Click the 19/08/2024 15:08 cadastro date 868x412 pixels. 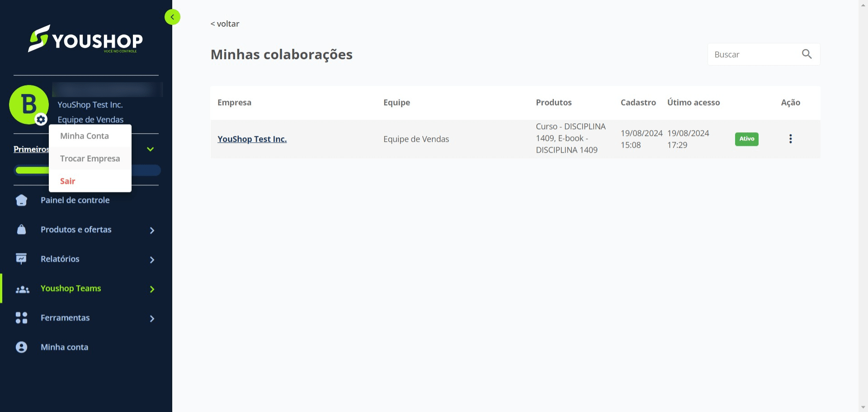(642, 139)
